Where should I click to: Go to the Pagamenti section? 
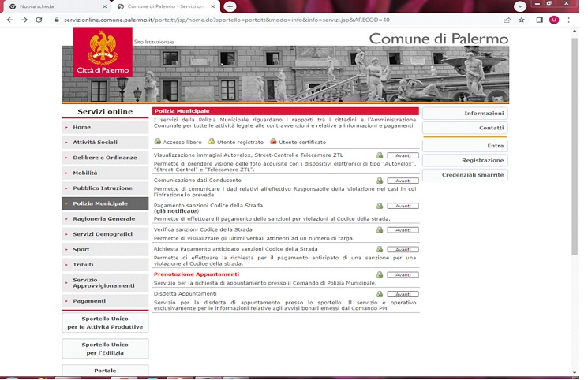(x=105, y=301)
